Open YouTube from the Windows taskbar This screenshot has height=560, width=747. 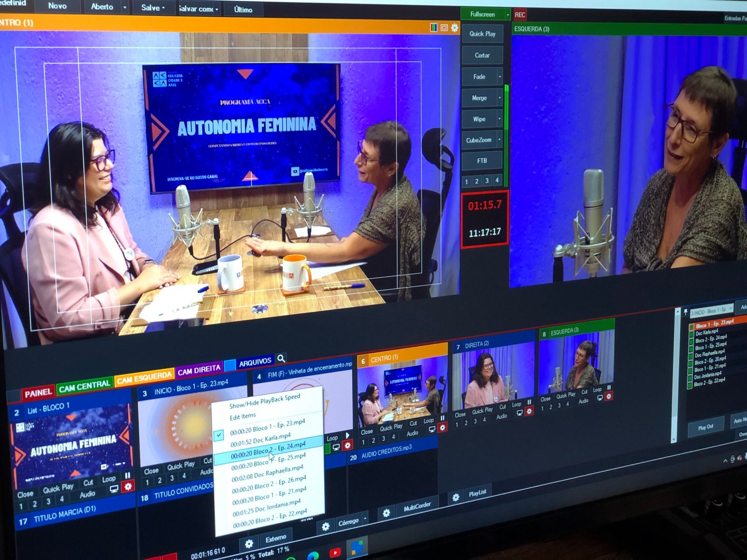click(x=335, y=553)
